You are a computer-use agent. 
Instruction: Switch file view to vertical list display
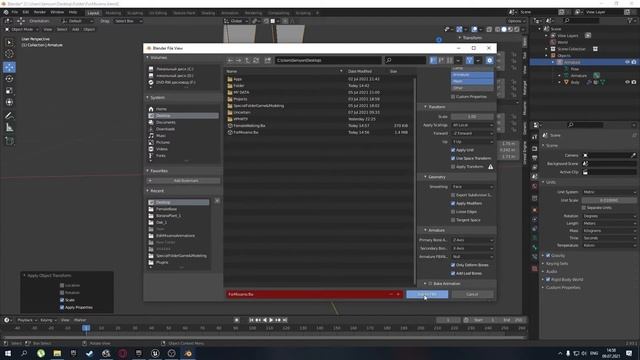click(433, 60)
